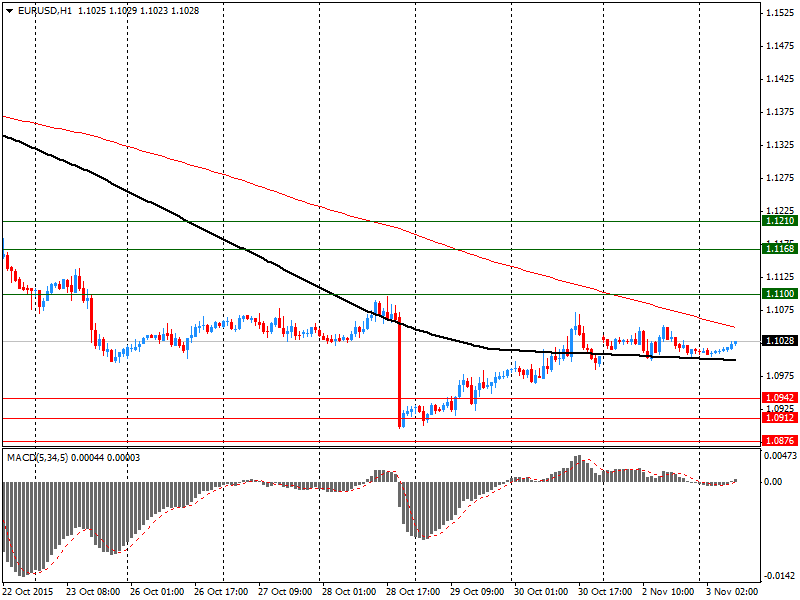Click the 30 Oct 01:00 time label
The height and width of the screenshot is (600, 800).
click(541, 592)
